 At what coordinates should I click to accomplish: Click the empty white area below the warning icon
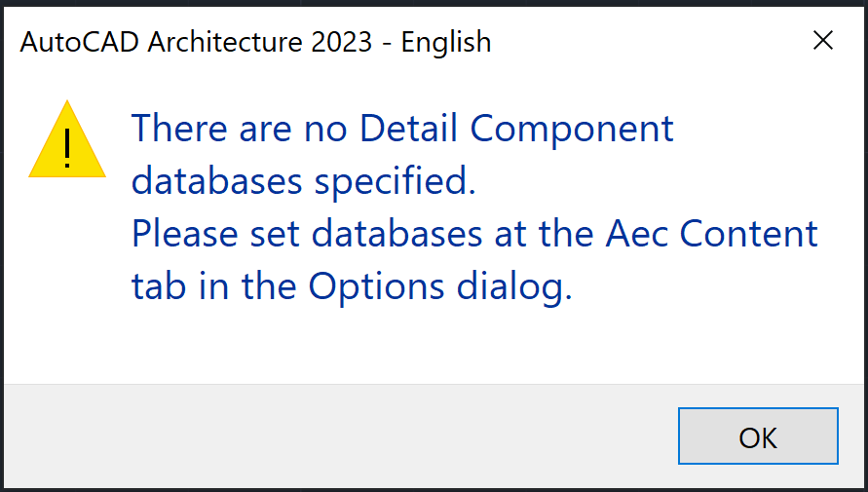click(66, 292)
